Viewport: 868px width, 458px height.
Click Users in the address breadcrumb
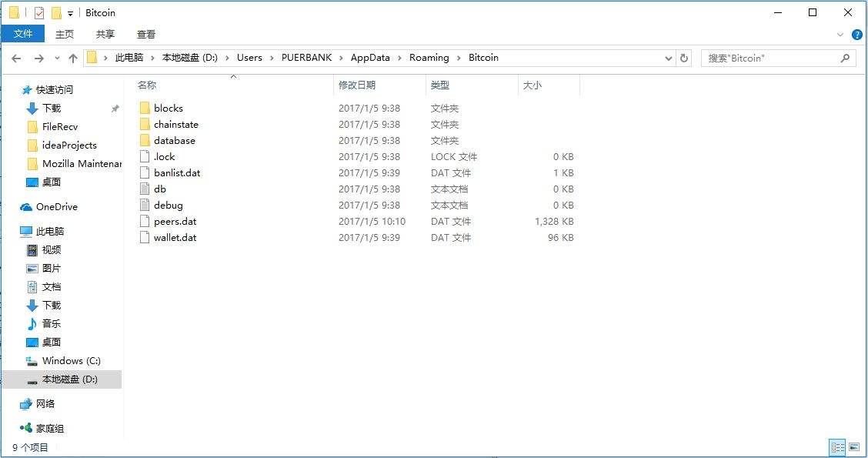pos(249,58)
